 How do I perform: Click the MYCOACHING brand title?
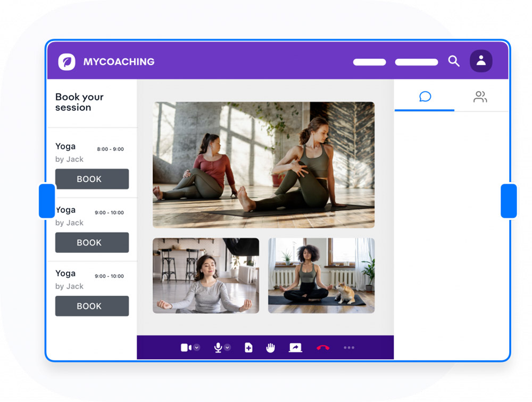[x=119, y=62]
